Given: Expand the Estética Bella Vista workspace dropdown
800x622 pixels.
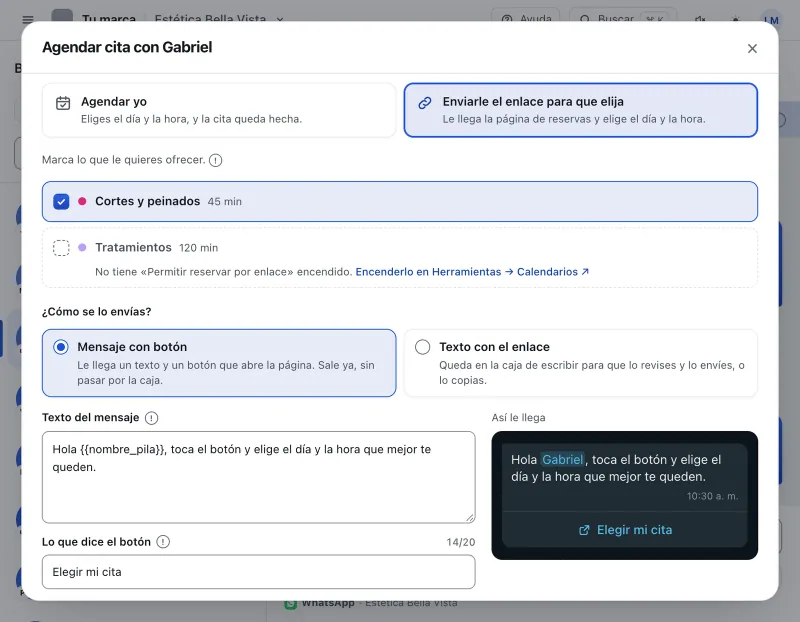Looking at the screenshot, I should pos(219,19).
